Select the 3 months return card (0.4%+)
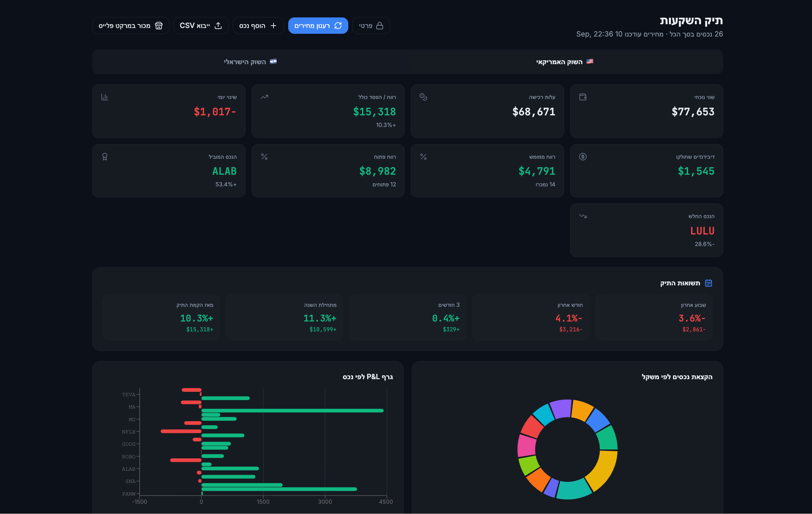The image size is (812, 514). [x=408, y=317]
